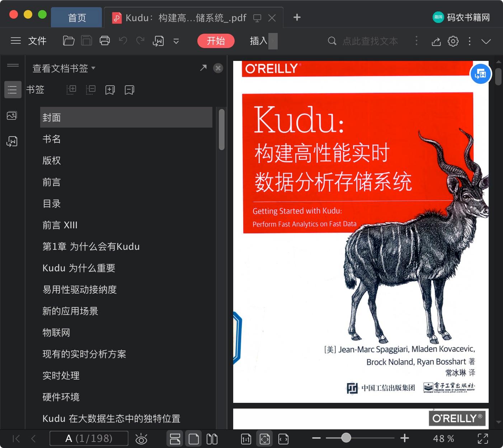
Task: Collapse all bookmarks icon
Action: [91, 90]
